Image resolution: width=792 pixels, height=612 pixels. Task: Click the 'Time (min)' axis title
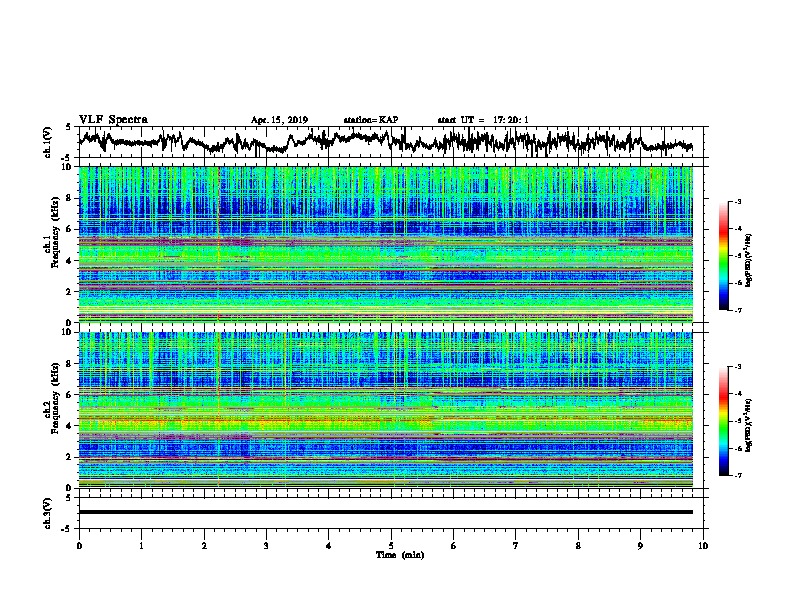400,555
